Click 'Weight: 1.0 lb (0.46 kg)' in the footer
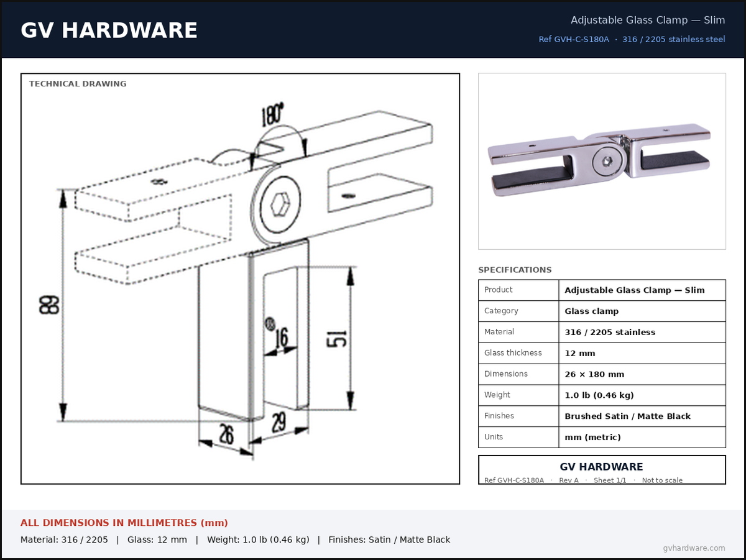This screenshot has width=746, height=560. pyautogui.click(x=258, y=539)
